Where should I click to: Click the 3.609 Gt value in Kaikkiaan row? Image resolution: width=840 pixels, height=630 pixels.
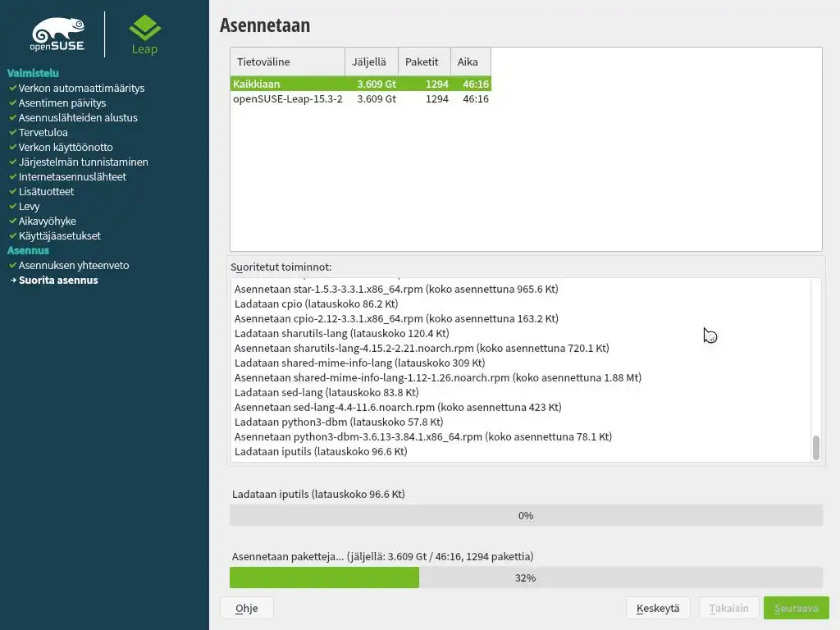pyautogui.click(x=377, y=84)
